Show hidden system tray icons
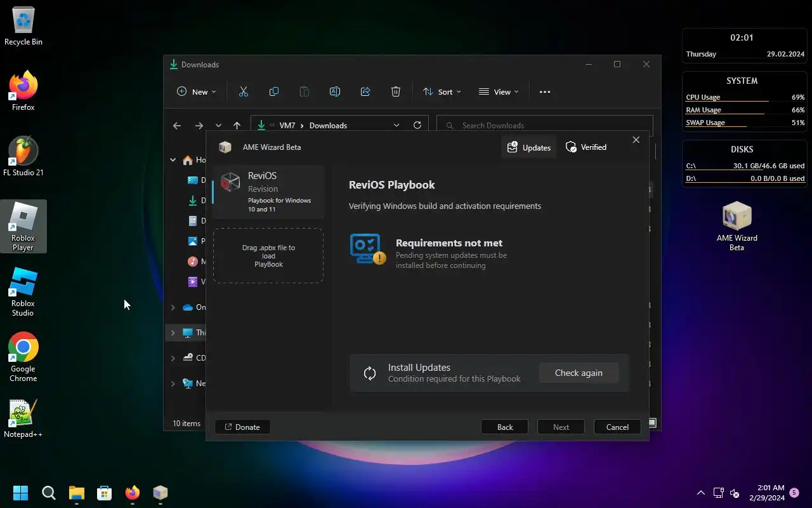Viewport: 812px width, 508px height. coord(701,493)
